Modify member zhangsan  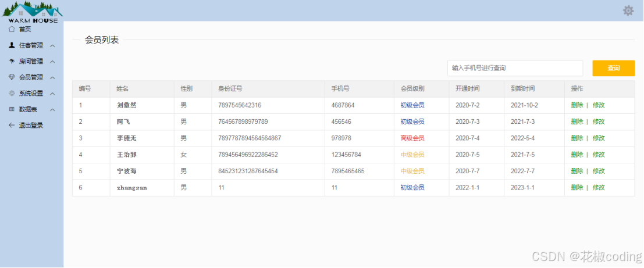click(599, 187)
